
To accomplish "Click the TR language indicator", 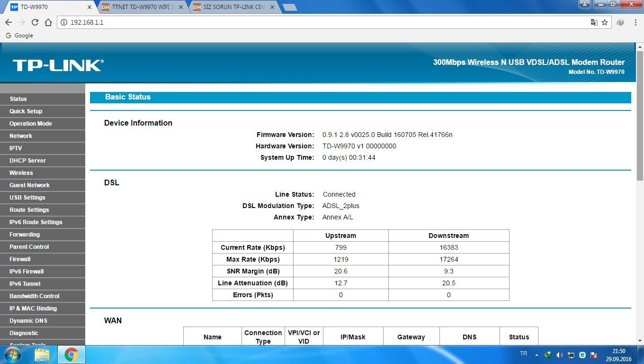I will [x=524, y=354].
